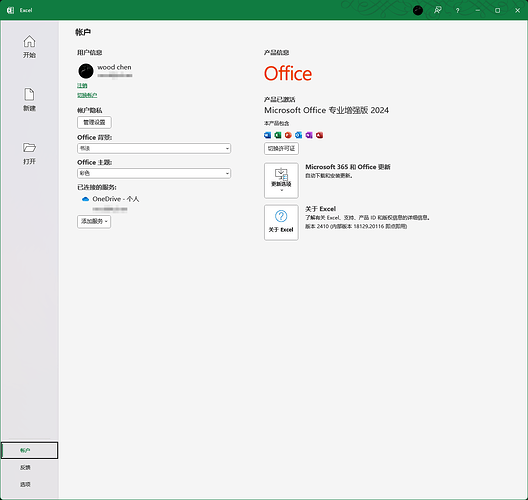Open the 开始 Home page

[29, 46]
